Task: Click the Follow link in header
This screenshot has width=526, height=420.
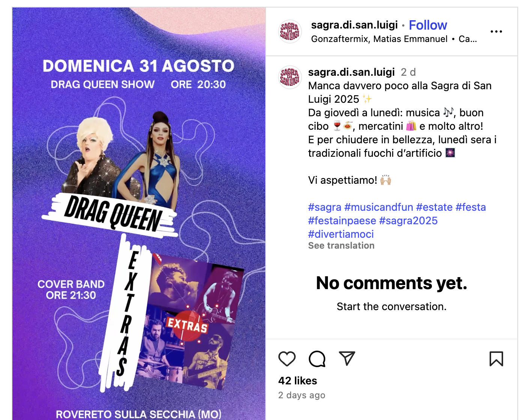Action: click(428, 25)
